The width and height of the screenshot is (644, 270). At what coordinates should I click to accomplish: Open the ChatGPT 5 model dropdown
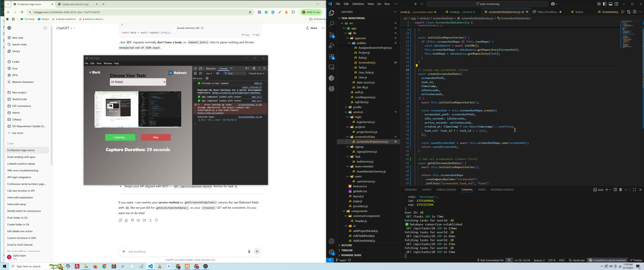[x=66, y=28]
